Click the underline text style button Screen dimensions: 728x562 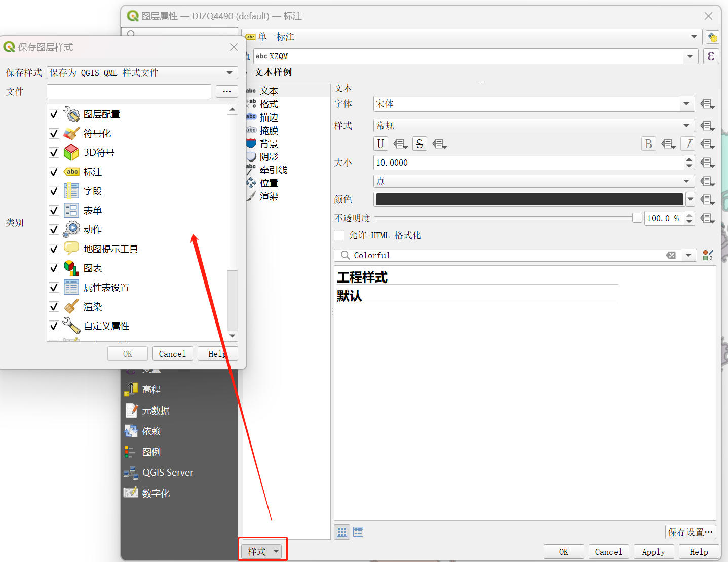click(380, 144)
